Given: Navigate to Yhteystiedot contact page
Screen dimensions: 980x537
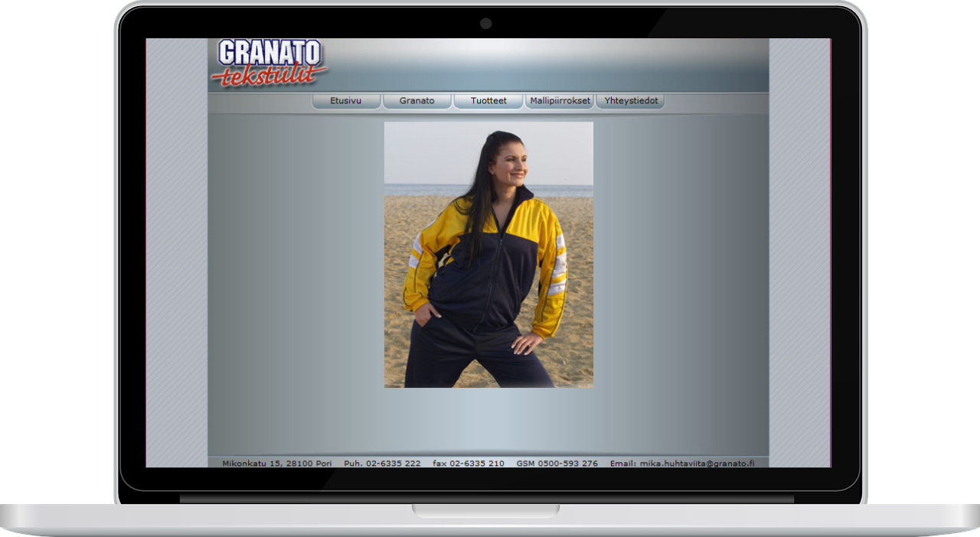Looking at the screenshot, I should [631, 101].
